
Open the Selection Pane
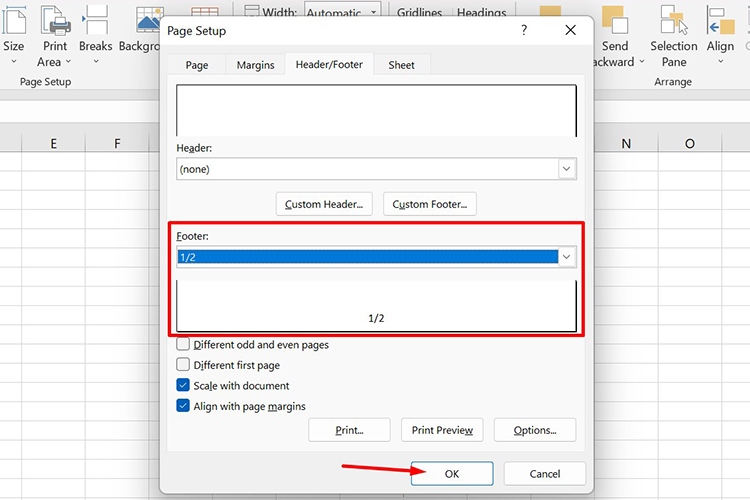(673, 36)
